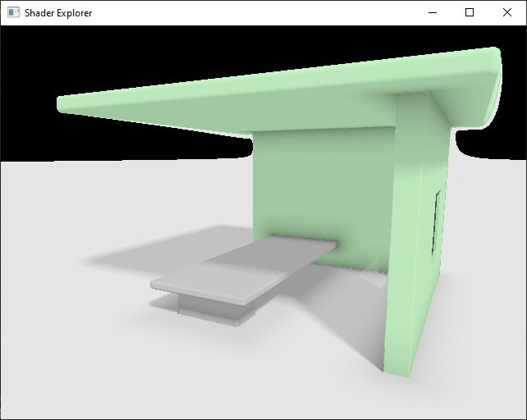Close the Shader Explorer window
This screenshot has height=420, width=527.
pos(507,13)
